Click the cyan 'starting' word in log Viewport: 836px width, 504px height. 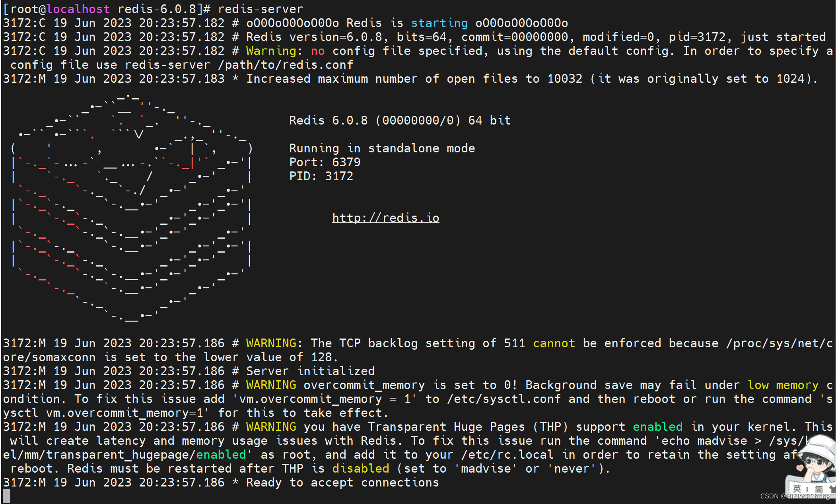(439, 23)
